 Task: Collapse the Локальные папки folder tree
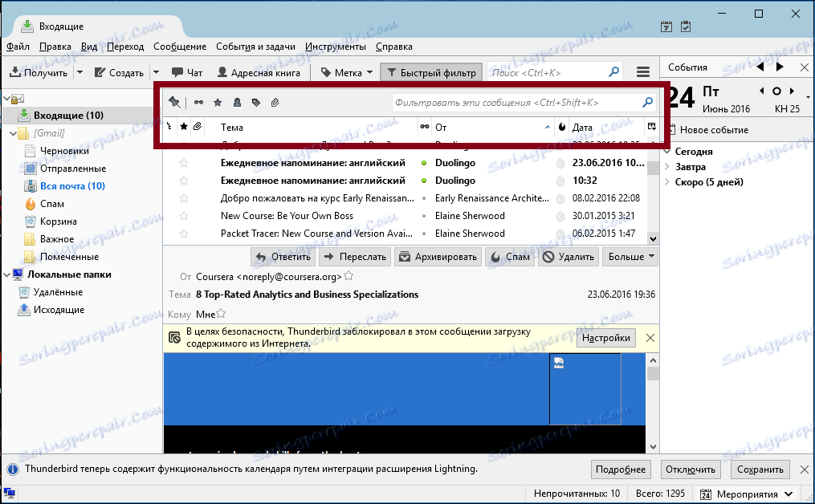point(6,274)
